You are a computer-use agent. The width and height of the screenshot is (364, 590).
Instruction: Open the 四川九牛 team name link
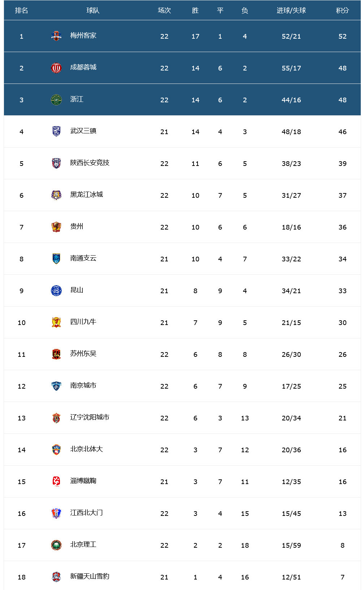click(x=83, y=322)
